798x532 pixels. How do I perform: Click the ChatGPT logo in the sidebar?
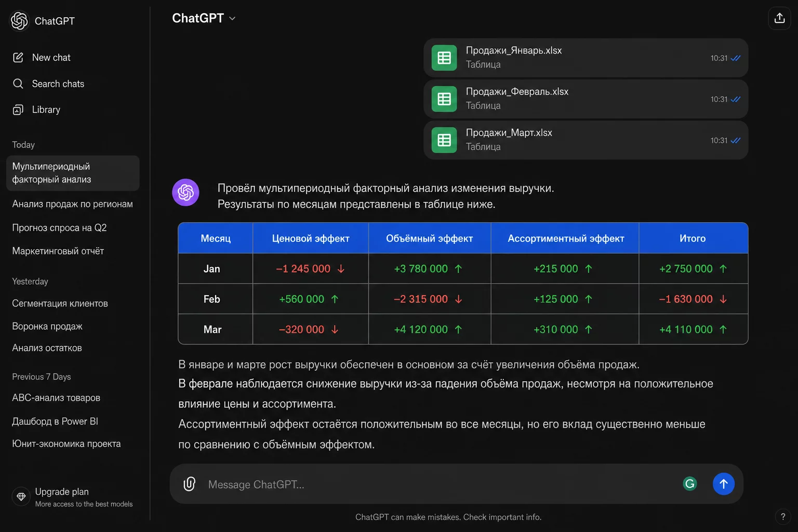pos(20,21)
